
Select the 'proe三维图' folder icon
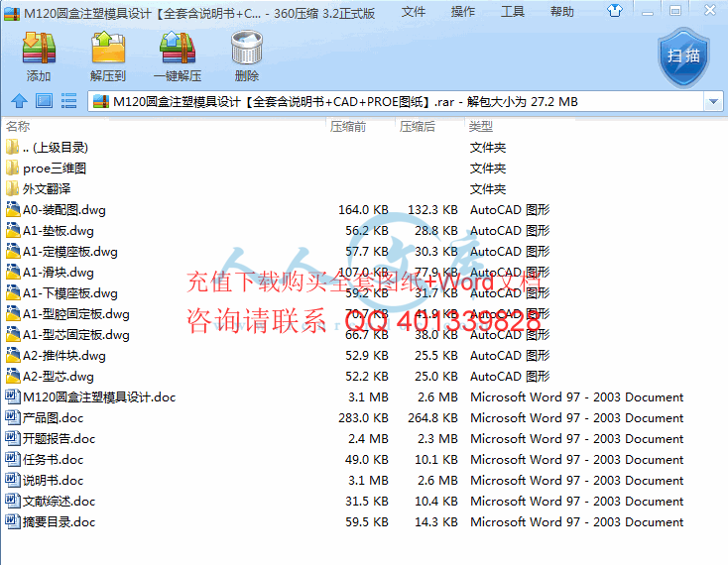pyautogui.click(x=13, y=168)
